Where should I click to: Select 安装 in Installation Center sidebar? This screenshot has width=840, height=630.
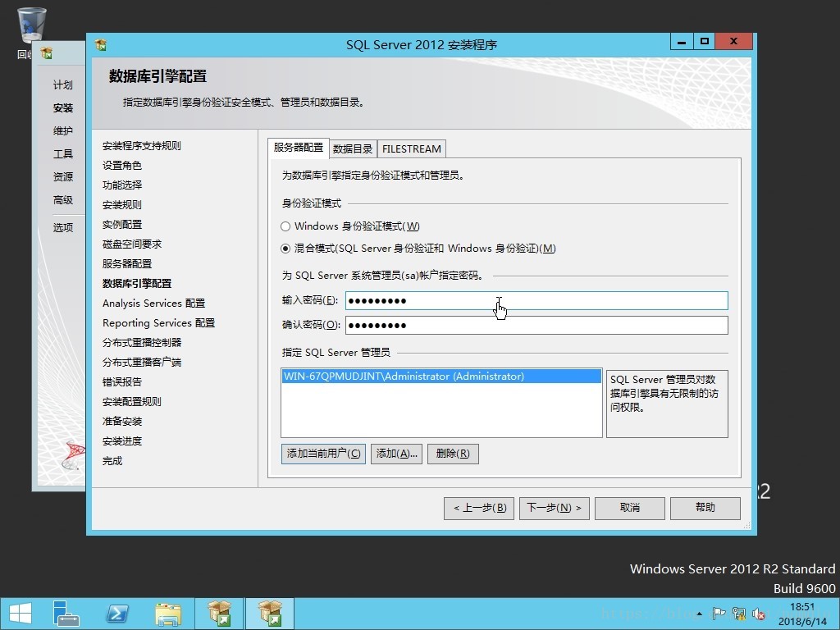tap(62, 108)
